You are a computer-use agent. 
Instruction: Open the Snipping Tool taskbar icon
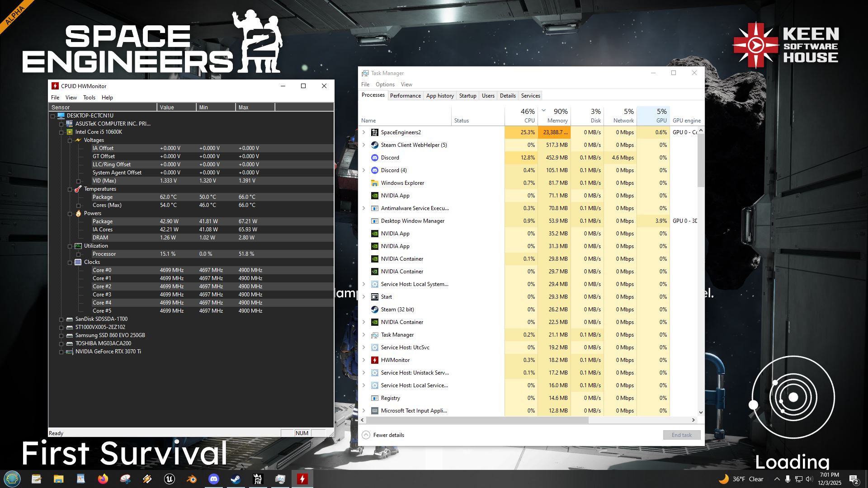click(126, 479)
